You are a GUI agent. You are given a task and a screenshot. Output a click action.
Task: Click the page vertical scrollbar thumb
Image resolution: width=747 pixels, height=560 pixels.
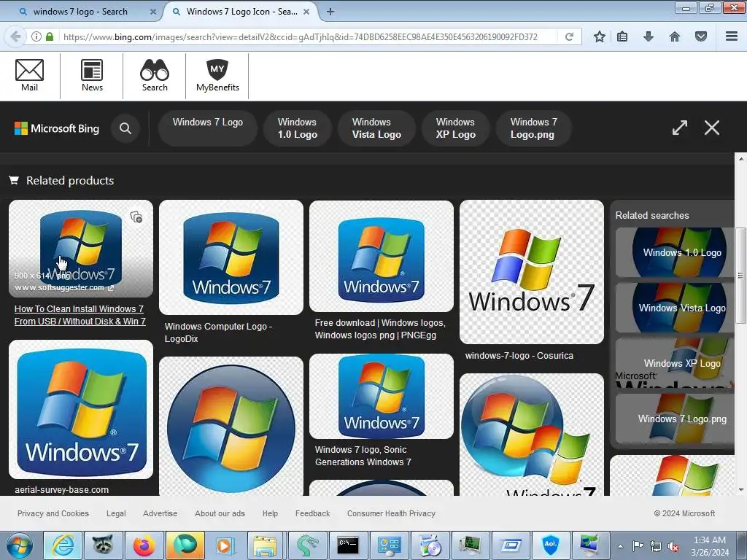click(741, 275)
